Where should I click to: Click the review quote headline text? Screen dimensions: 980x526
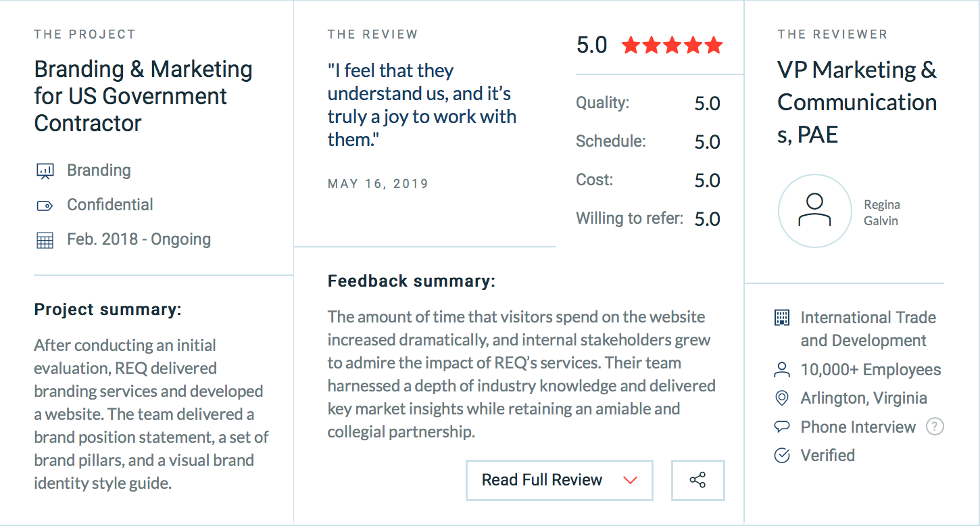(x=422, y=105)
